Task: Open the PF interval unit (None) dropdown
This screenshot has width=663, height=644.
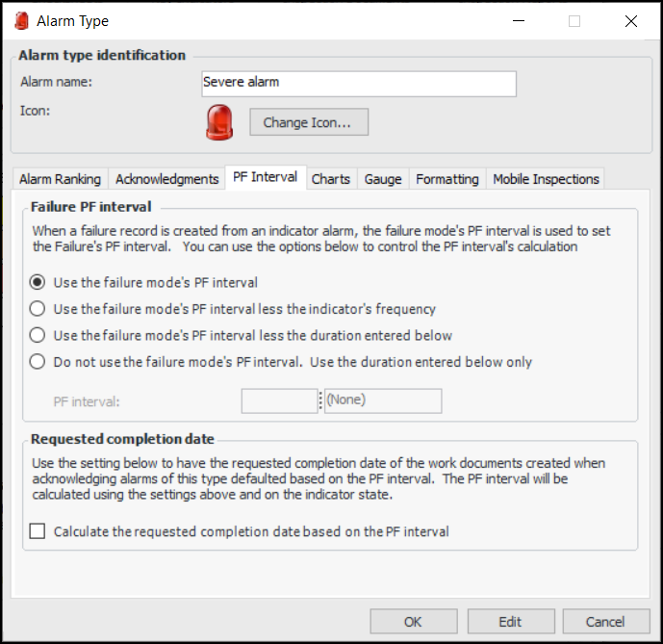Action: (x=383, y=400)
